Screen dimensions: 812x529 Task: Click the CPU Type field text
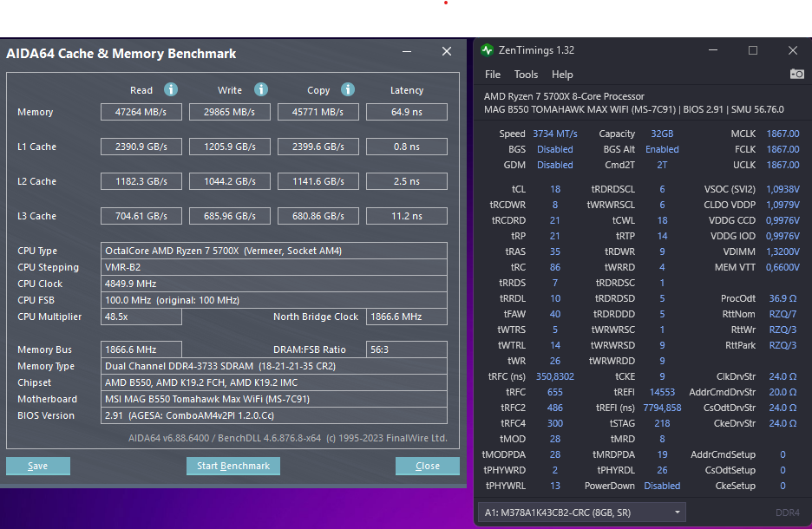click(x=274, y=251)
